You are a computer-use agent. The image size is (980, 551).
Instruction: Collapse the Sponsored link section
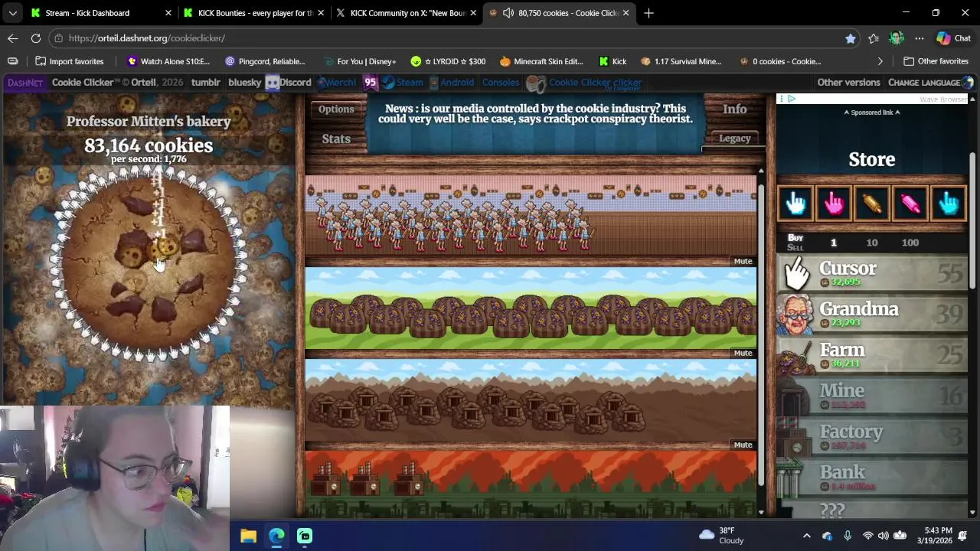(872, 112)
